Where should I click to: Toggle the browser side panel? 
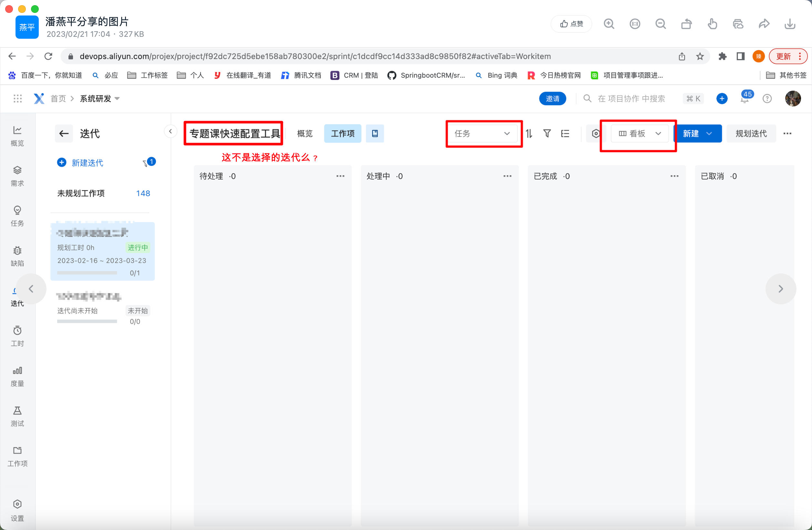tap(740, 56)
